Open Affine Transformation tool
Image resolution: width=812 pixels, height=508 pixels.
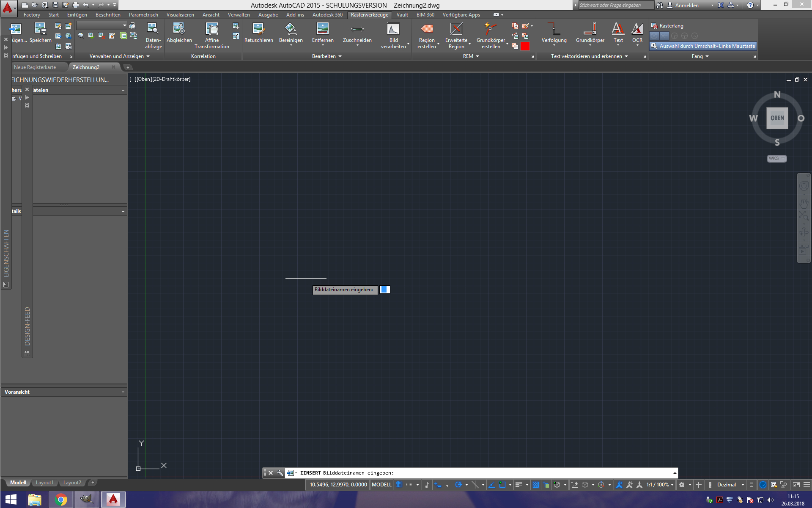211,36
